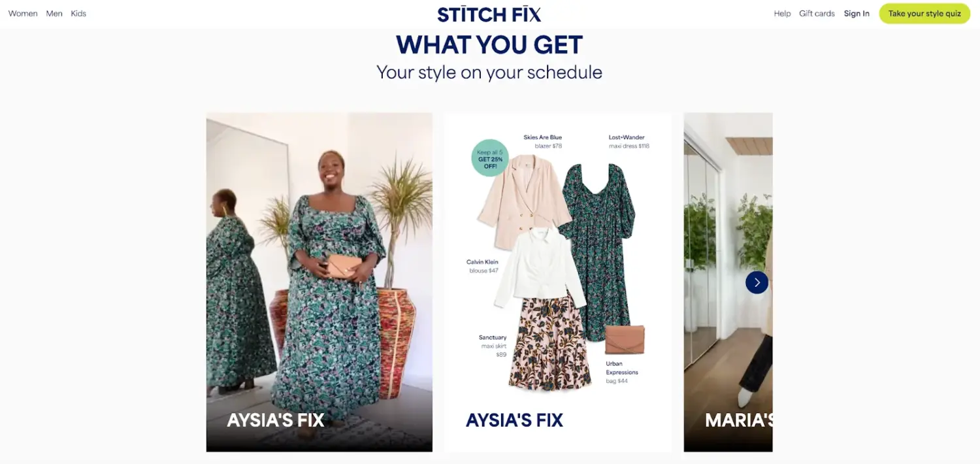Click the Keep all 5 discount badge

point(490,158)
